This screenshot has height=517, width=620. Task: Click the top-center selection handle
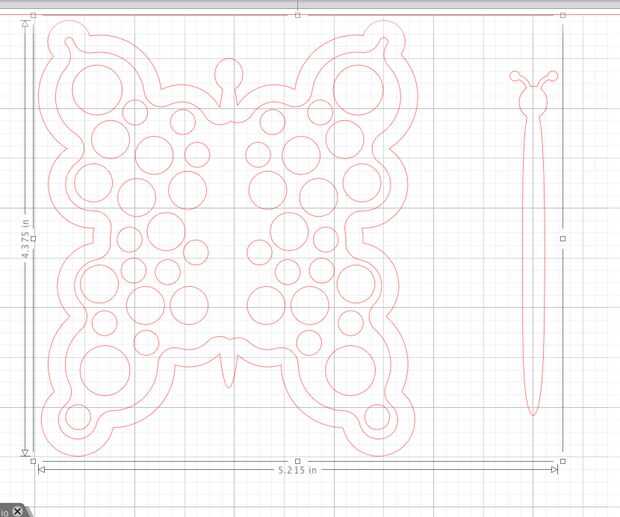pos(298,15)
